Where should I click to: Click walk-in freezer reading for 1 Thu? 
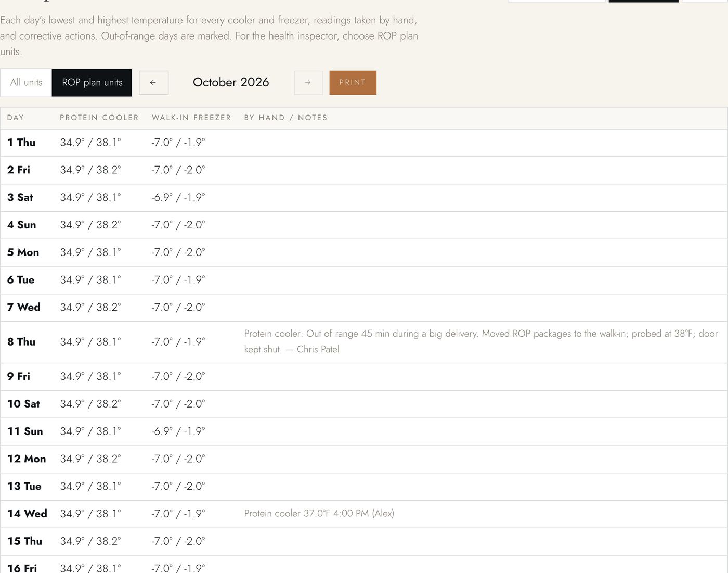178,143
